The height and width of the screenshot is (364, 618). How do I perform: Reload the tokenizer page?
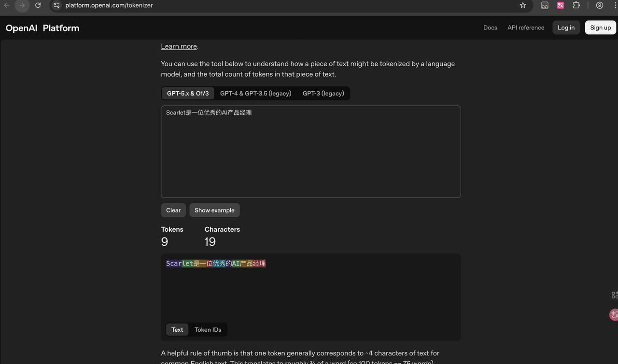pyautogui.click(x=38, y=5)
